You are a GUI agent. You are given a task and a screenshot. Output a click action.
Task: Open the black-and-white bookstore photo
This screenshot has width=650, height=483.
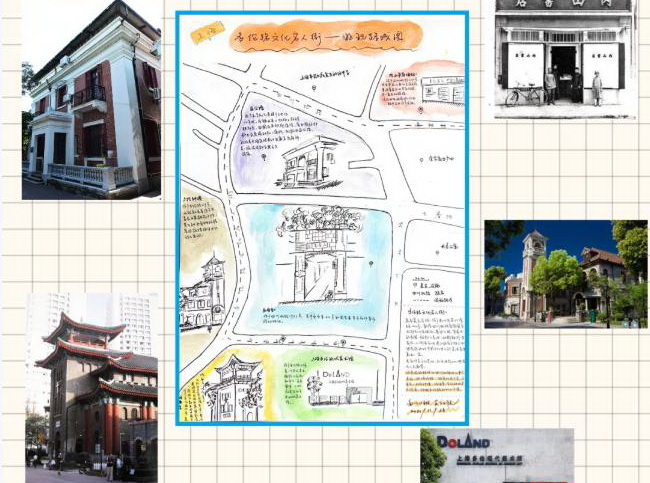[564, 59]
